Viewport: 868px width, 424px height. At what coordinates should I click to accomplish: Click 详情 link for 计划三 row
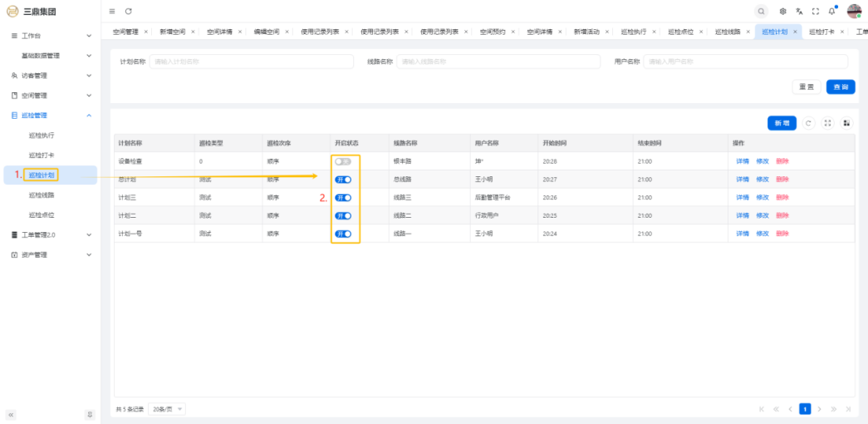(742, 198)
